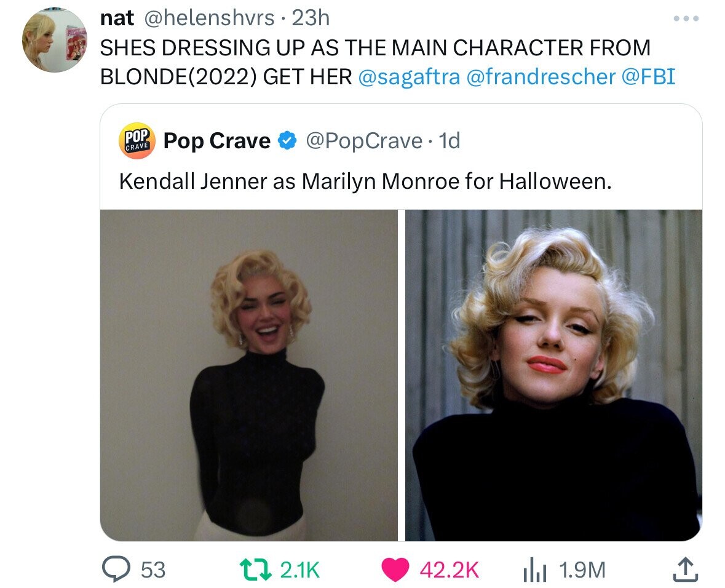
Task: Open the left photo with white backdrop
Action: (x=249, y=375)
